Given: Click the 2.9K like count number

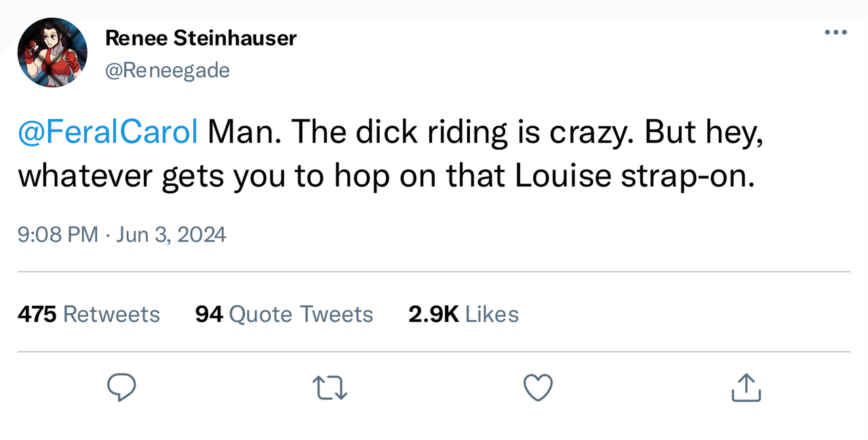Looking at the screenshot, I should tap(433, 315).
